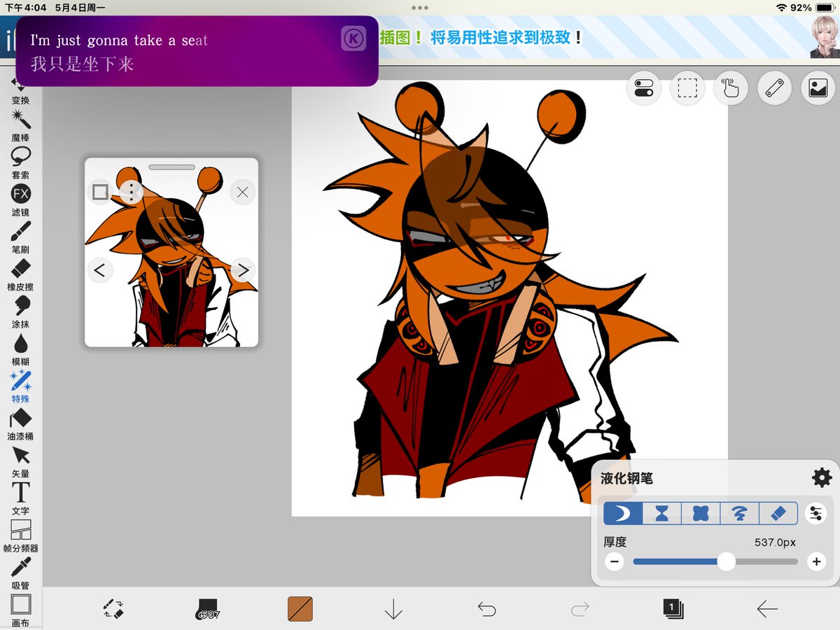
Task: Select the Brush (笔刷) tool
Action: point(20,237)
